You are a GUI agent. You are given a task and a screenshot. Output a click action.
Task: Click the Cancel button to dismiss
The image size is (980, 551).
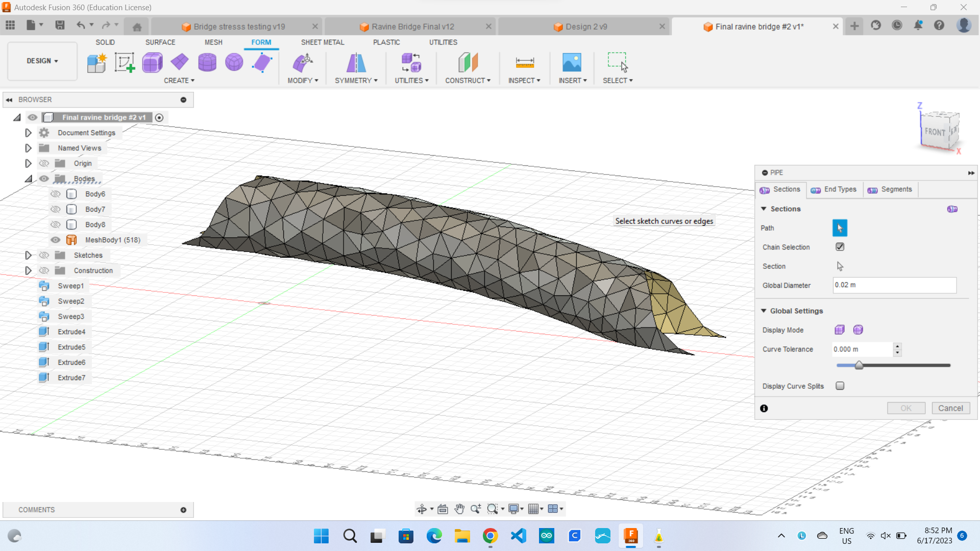pyautogui.click(x=950, y=408)
